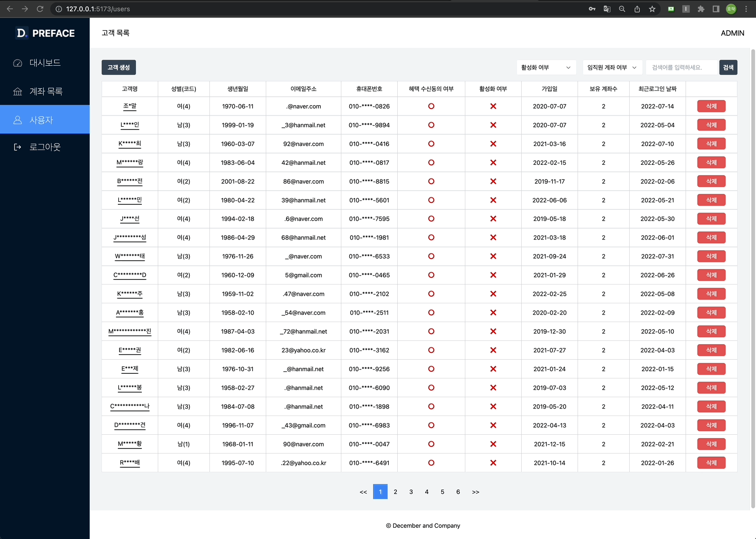
Task: Open customer link M************진
Action: (x=130, y=331)
